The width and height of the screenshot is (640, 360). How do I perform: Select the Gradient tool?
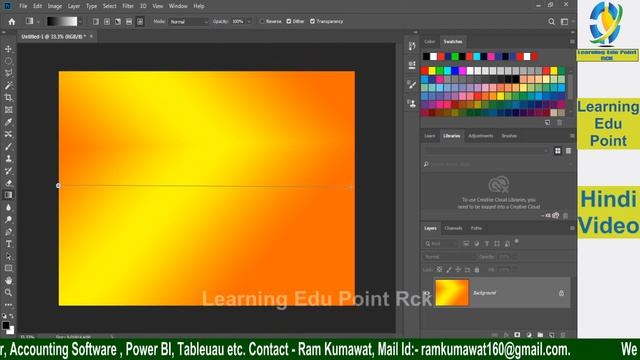tap(8, 195)
